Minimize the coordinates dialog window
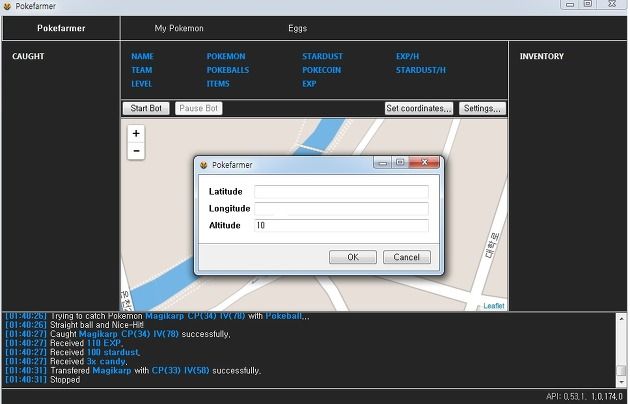The height and width of the screenshot is (404, 630). 382,163
